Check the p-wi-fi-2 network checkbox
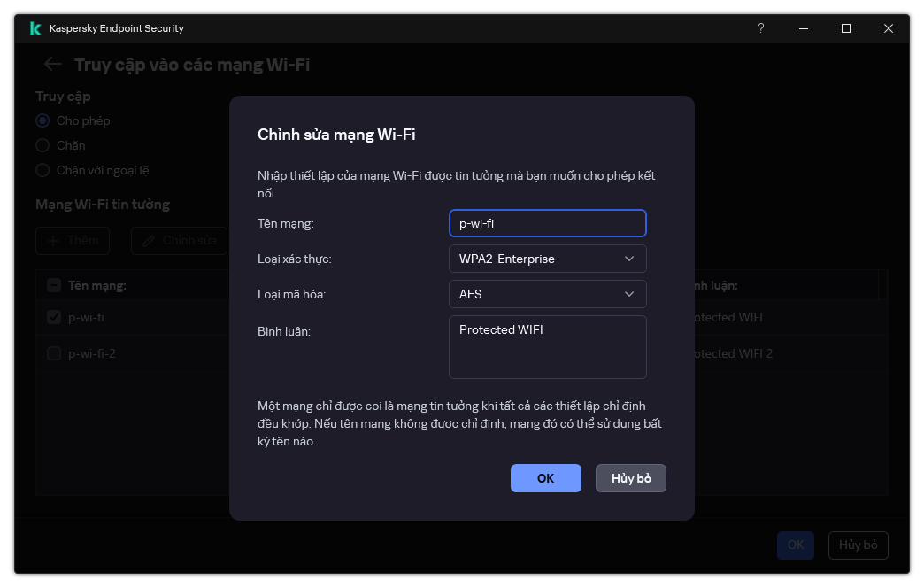The image size is (924, 588). point(54,353)
